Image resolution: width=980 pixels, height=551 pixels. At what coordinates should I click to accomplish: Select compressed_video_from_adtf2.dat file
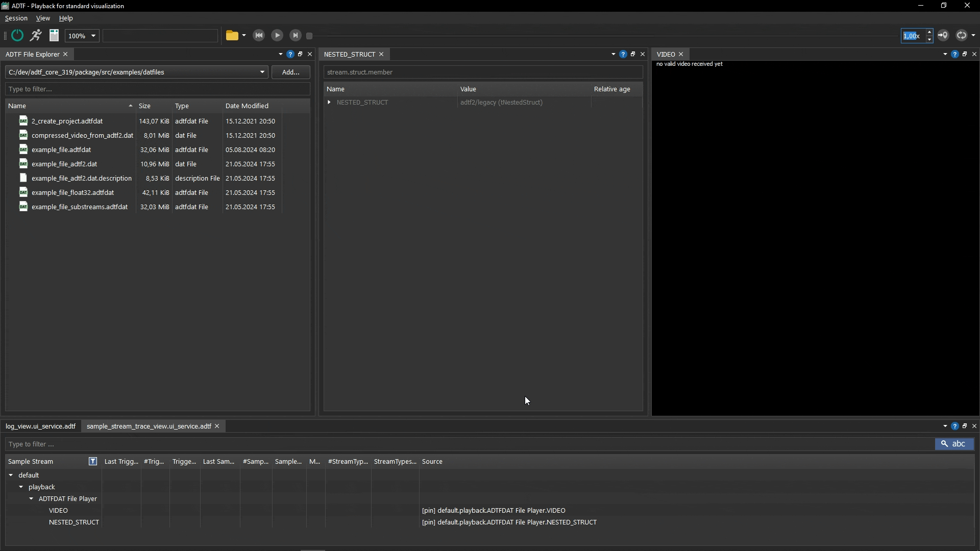click(82, 135)
